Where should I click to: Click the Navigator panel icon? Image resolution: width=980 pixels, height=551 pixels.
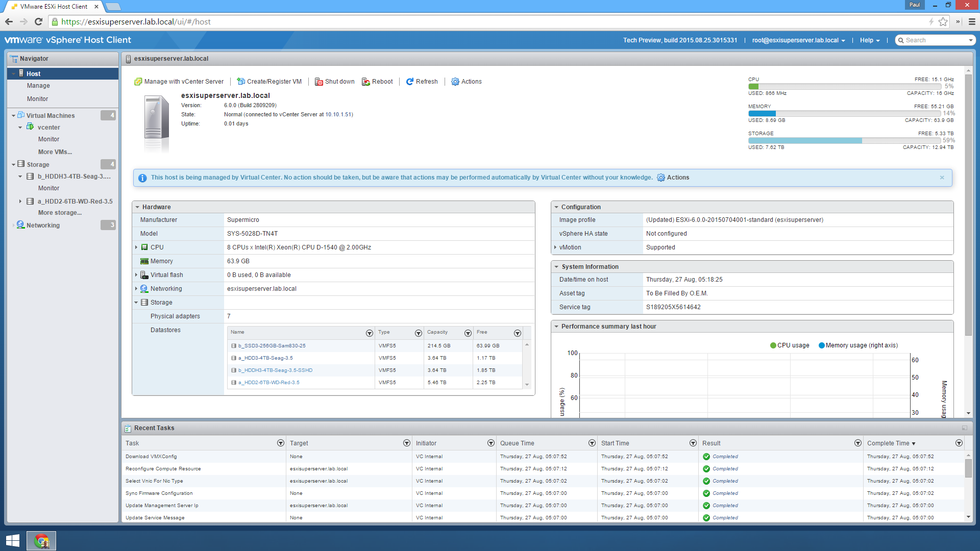point(14,59)
